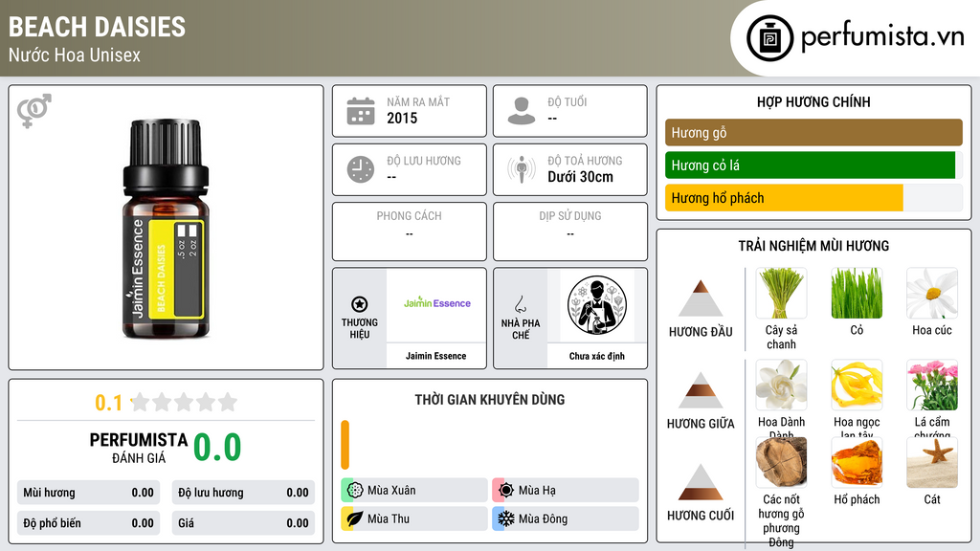
Task: Click the bottom-left Độ lưu hương 0.00 score box
Action: click(x=243, y=493)
